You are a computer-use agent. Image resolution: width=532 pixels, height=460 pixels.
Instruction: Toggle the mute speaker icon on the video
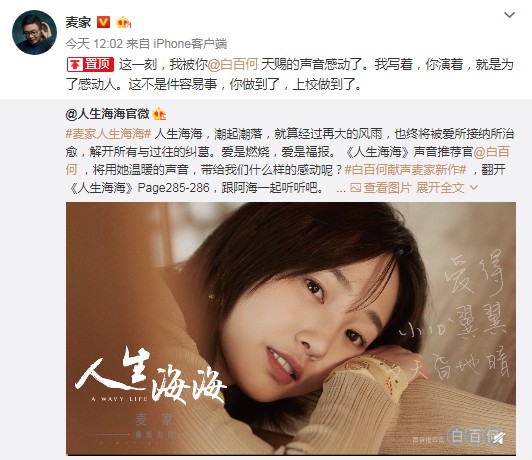pyautogui.click(x=497, y=438)
